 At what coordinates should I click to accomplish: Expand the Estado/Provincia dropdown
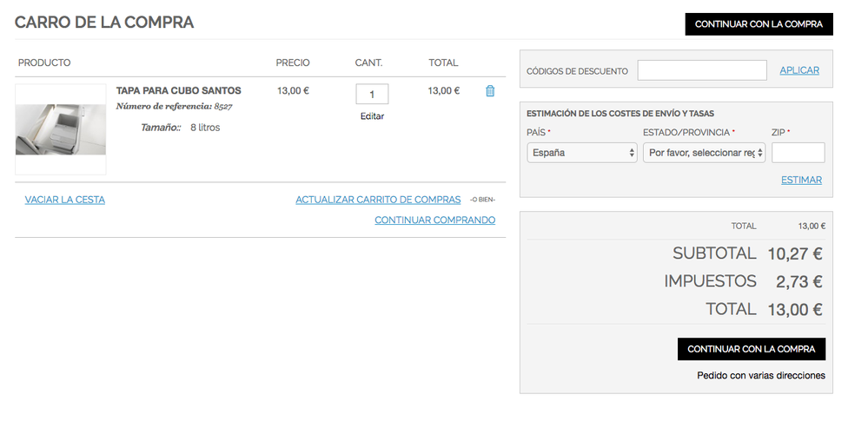[704, 153]
